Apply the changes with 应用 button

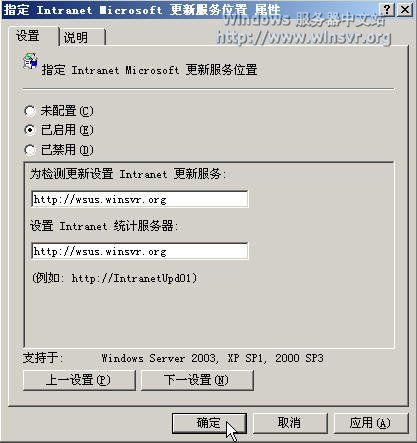(371, 423)
